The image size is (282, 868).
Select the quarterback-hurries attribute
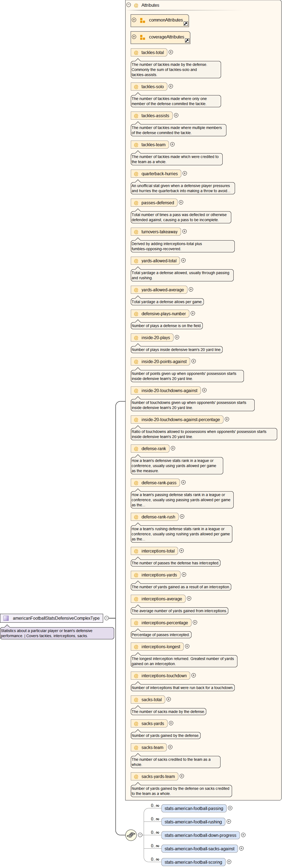point(159,174)
